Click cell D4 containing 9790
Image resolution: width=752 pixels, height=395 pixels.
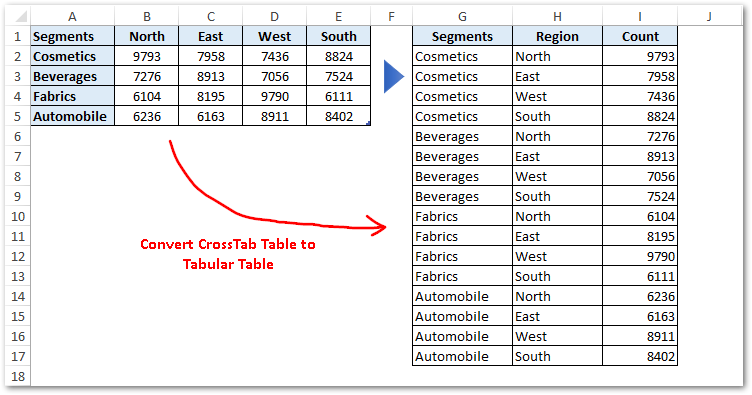[275, 96]
